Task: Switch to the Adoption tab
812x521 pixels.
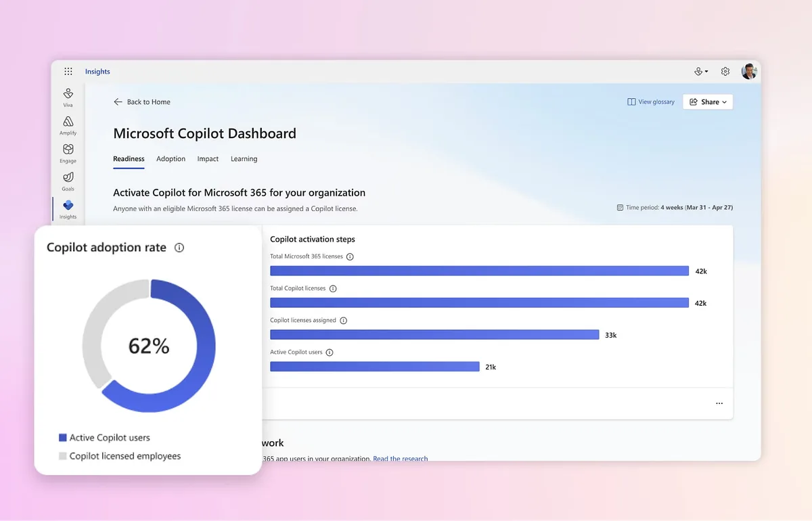Action: (x=171, y=159)
